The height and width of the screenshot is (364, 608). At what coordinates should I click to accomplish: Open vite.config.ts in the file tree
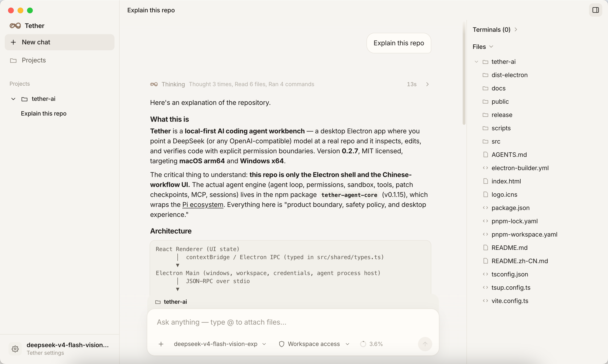[510, 301]
